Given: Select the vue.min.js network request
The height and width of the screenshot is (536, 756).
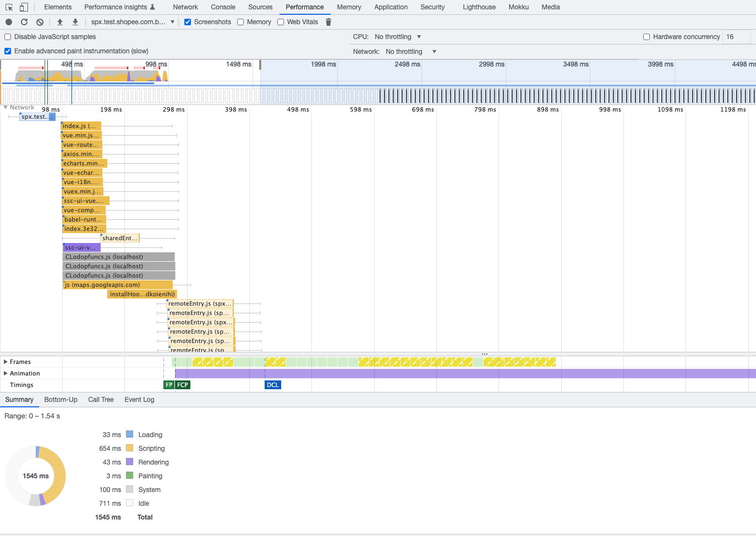Looking at the screenshot, I should (x=81, y=135).
